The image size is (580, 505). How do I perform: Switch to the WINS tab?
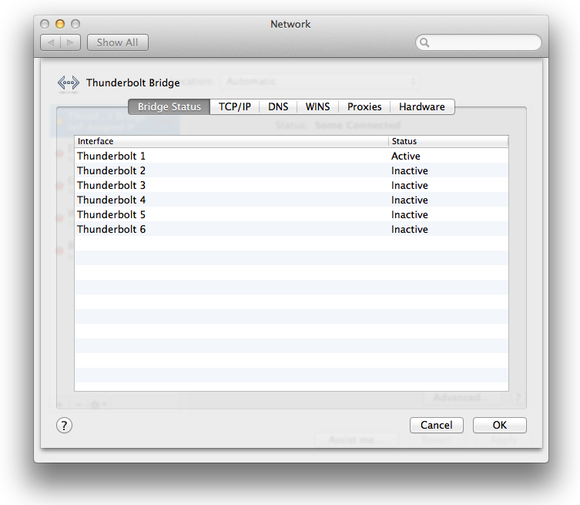(317, 107)
